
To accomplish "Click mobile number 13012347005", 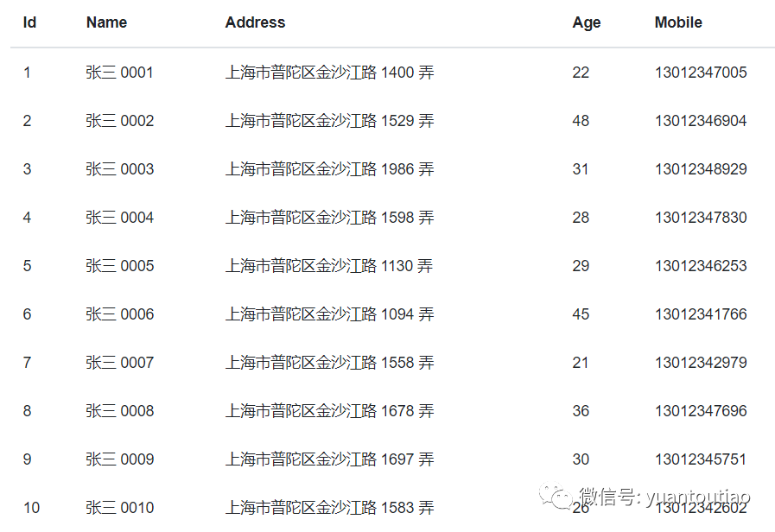I will point(700,73).
